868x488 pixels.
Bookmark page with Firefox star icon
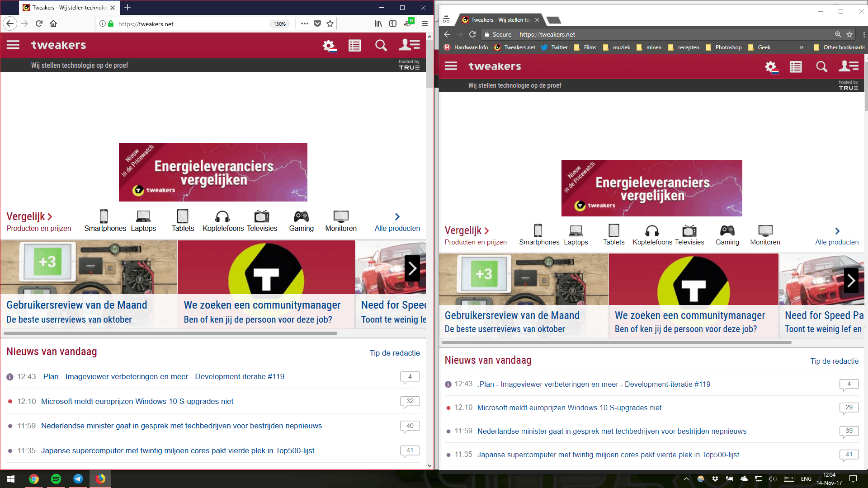tap(330, 24)
